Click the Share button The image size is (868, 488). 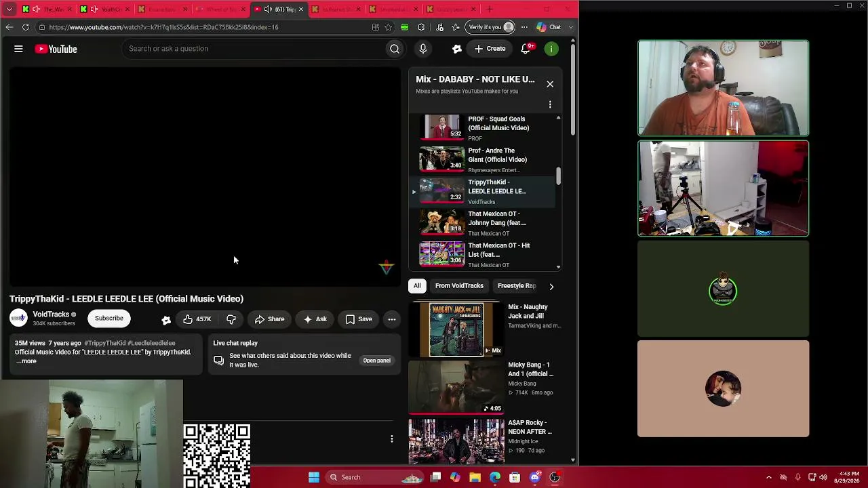269,319
